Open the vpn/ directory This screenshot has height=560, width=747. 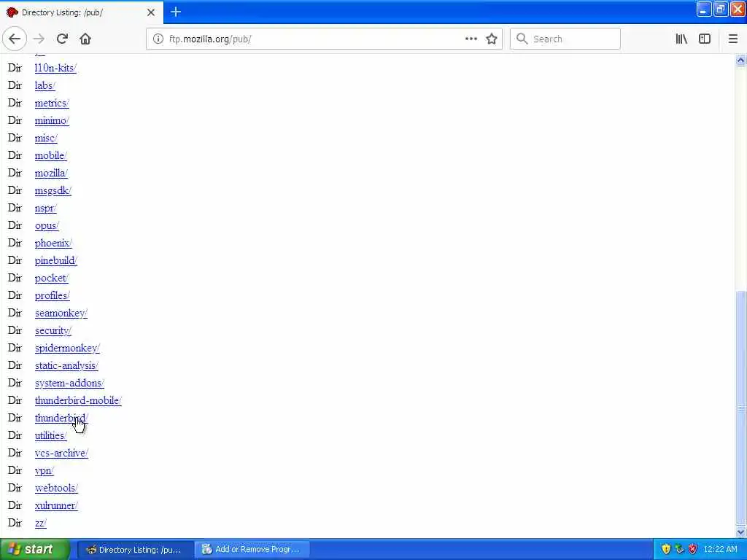click(44, 471)
